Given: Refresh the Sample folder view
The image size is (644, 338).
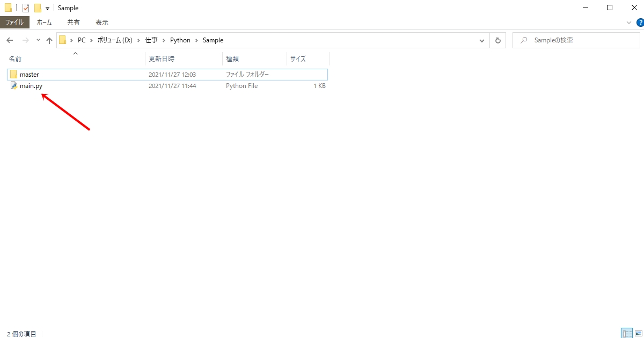Looking at the screenshot, I should click(x=497, y=40).
